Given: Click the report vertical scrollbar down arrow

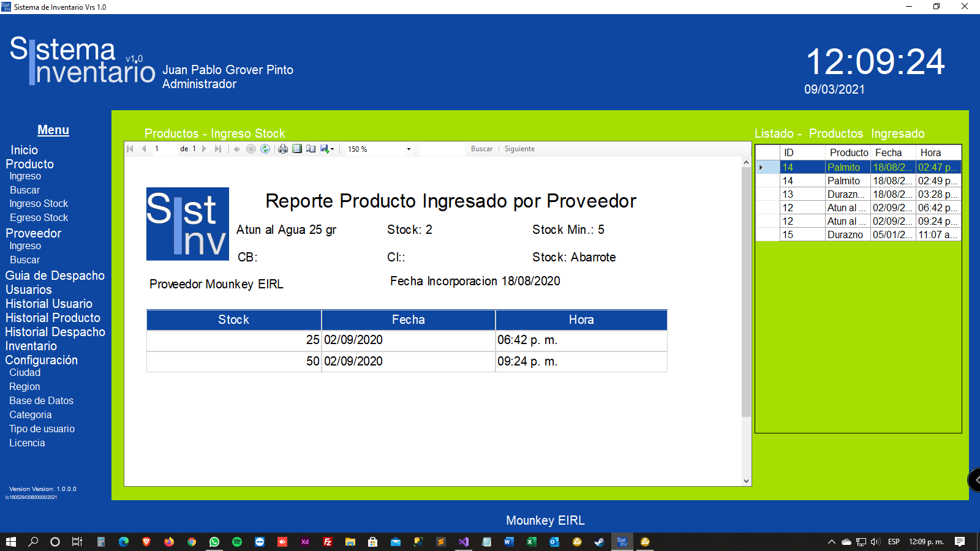Looking at the screenshot, I should tap(746, 481).
